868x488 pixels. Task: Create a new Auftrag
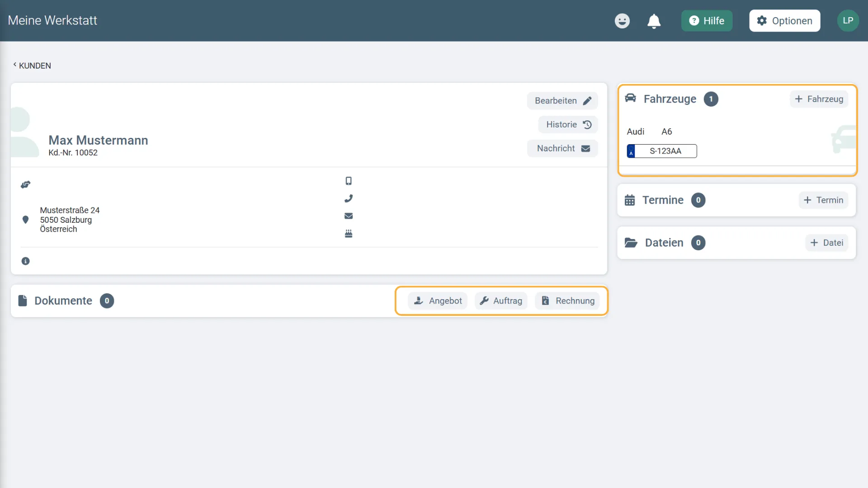[501, 301]
